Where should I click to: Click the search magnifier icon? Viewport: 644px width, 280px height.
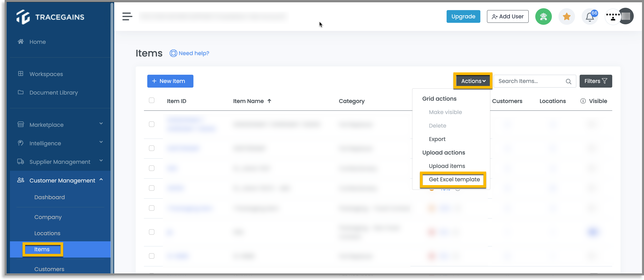pyautogui.click(x=568, y=81)
